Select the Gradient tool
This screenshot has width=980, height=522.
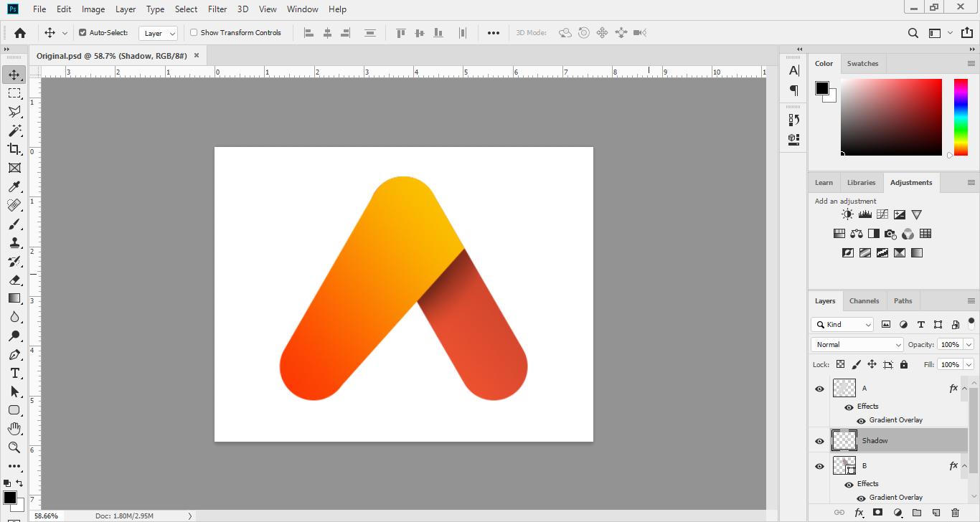click(x=14, y=298)
